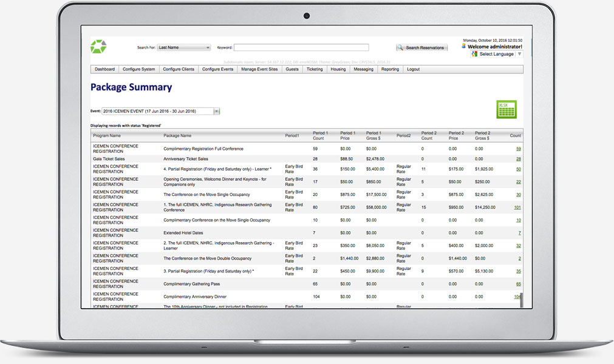Click the Period1 column header
The width and height of the screenshot is (614, 364).
coord(292,136)
